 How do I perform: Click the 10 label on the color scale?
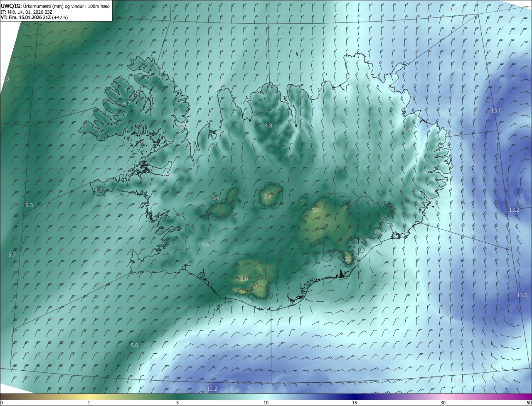coord(266,403)
